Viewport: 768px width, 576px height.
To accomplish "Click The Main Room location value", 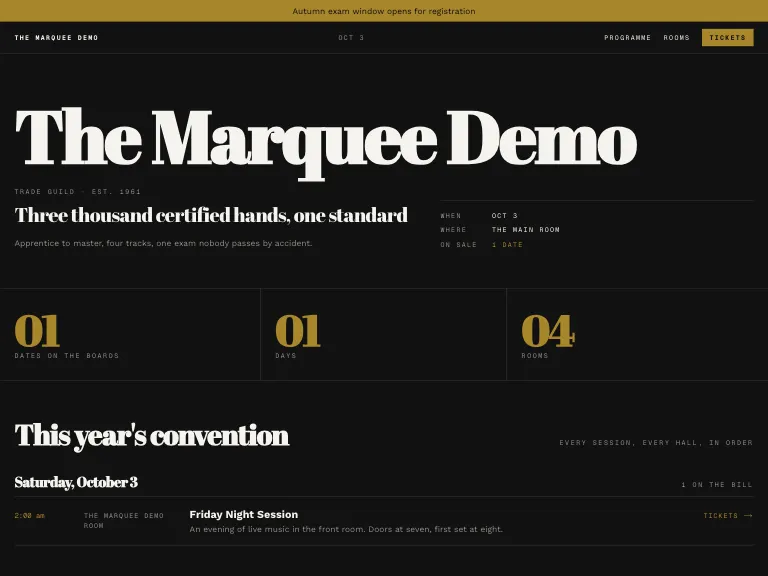I will point(526,230).
